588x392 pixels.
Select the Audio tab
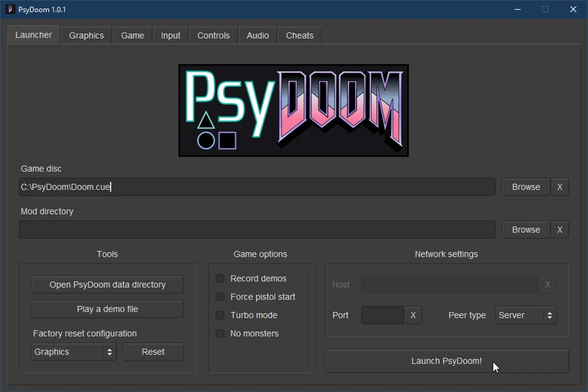point(258,36)
